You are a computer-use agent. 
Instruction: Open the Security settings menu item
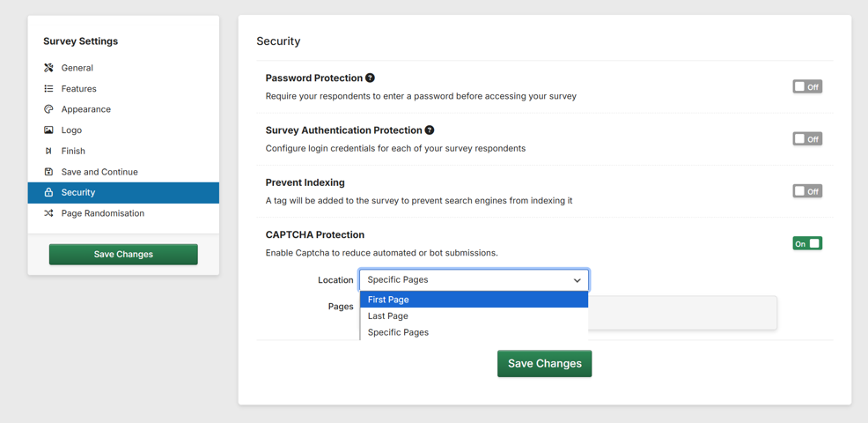123,192
